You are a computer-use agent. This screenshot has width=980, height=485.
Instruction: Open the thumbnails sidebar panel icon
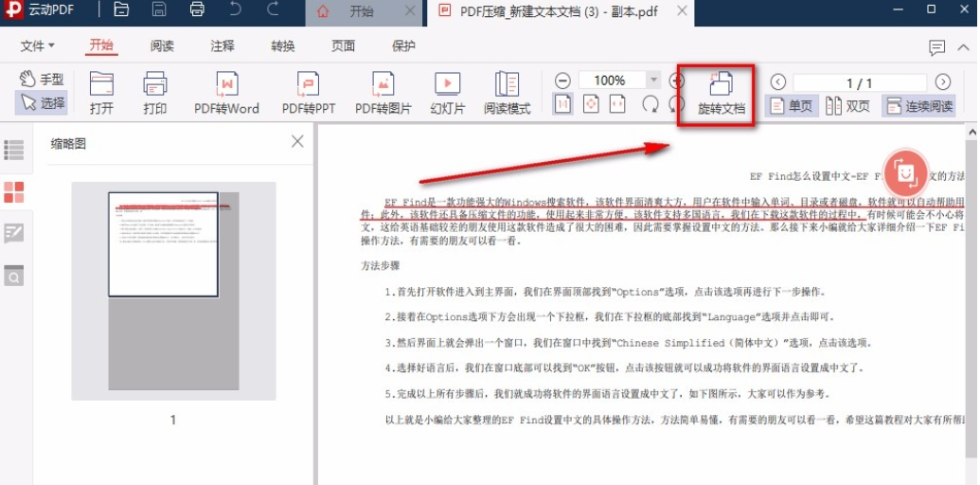tap(14, 192)
